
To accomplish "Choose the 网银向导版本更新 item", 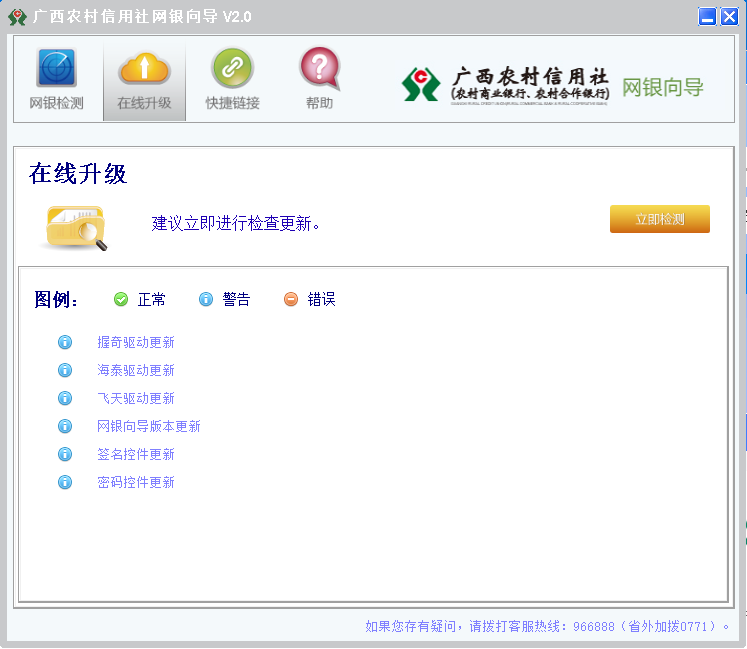I will pyautogui.click(x=148, y=426).
